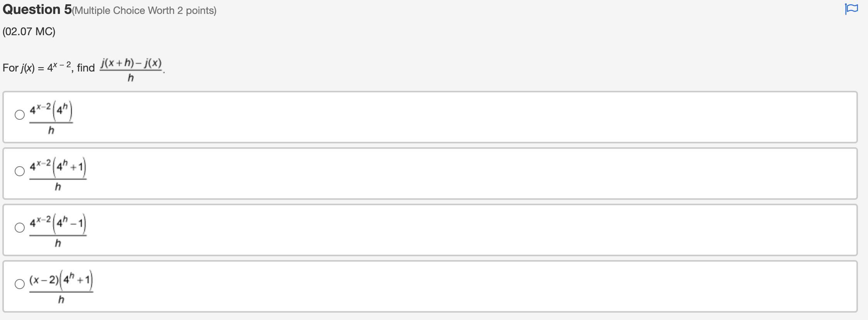Click the word find in the question
868x320 pixels.
pyautogui.click(x=86, y=68)
